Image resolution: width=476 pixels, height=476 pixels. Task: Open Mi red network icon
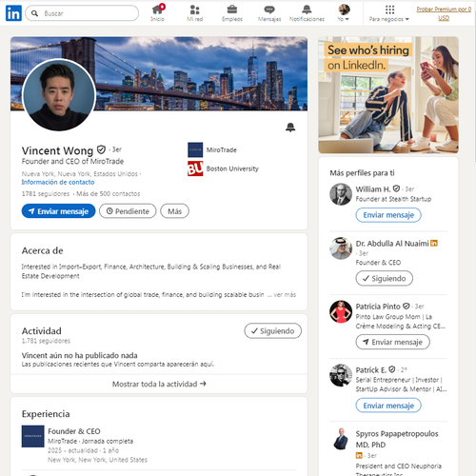(195, 13)
